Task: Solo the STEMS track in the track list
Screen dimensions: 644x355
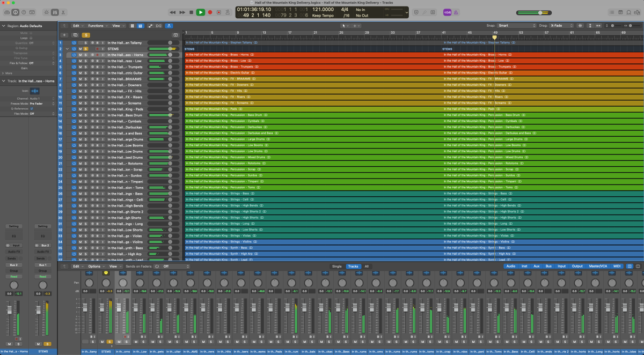Action: tap(85, 49)
